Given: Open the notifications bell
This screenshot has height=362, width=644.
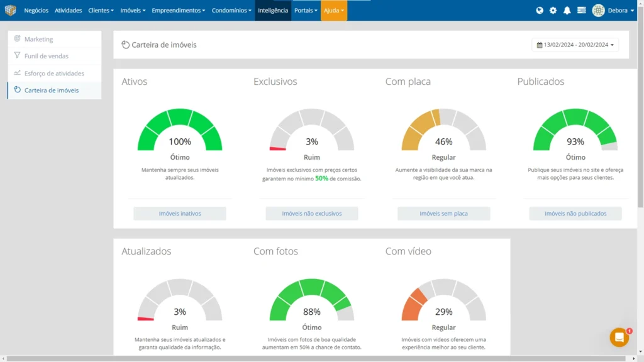Looking at the screenshot, I should point(567,10).
